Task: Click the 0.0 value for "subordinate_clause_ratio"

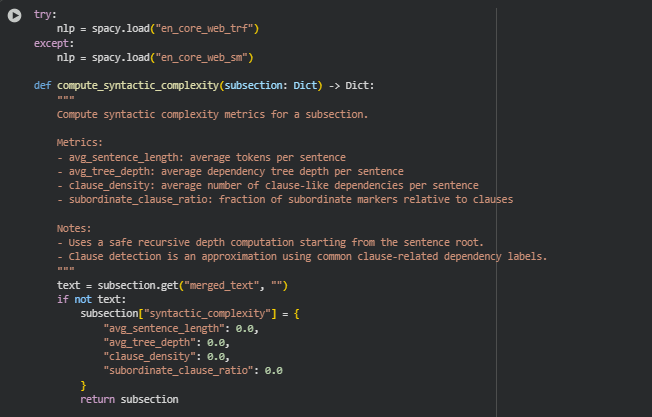Action: tap(272, 370)
